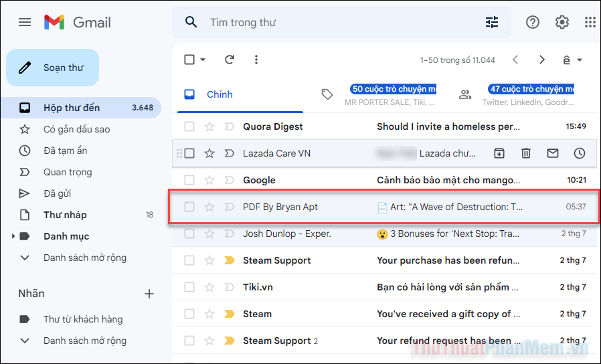The height and width of the screenshot is (364, 601).
Task: Open Thư nháp drafts folder
Action: [81, 215]
